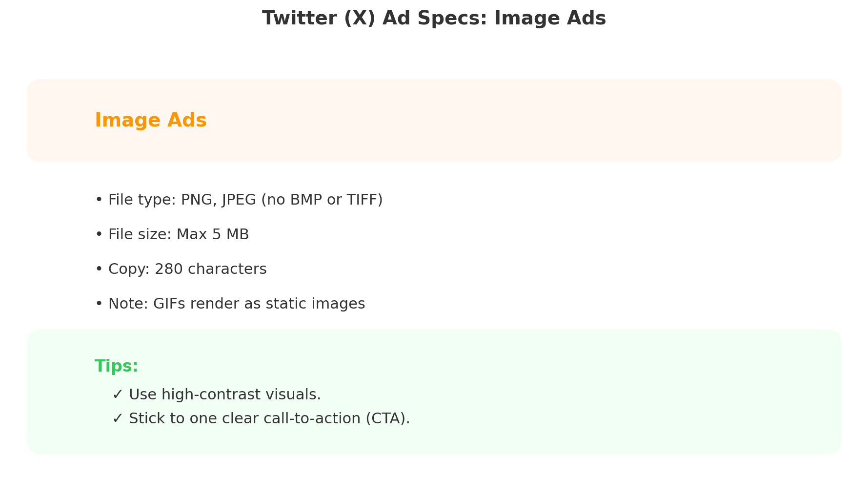The image size is (868, 478).
Task: Click the checkmark beside high-contrast visuals tip
Action: [117, 395]
